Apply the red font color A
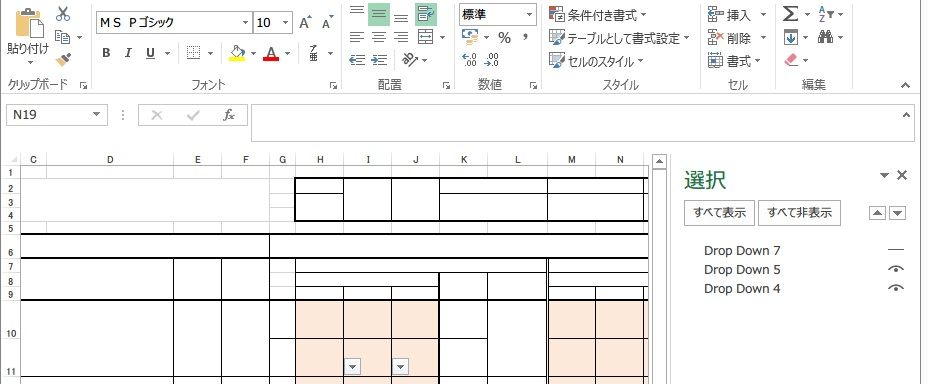This screenshot has width=928, height=388. (271, 53)
